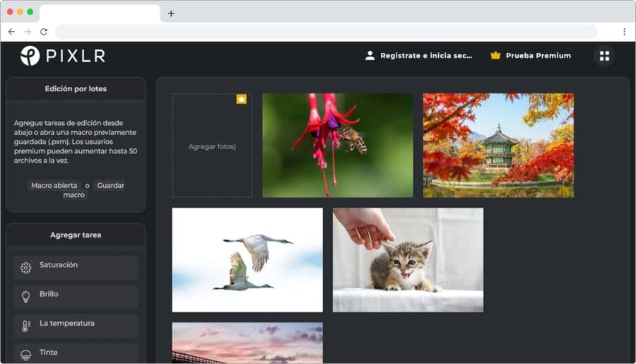Click the temperature thermometer icon
636x364 pixels.
25,326
